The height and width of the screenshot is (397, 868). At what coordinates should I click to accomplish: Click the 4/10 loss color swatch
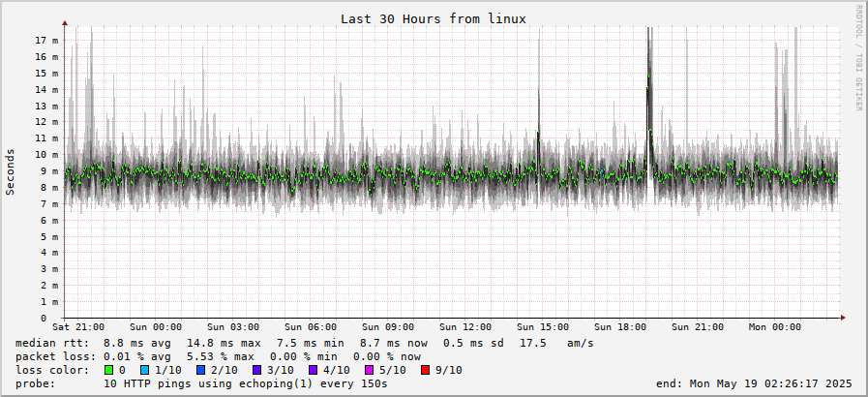[313, 370]
